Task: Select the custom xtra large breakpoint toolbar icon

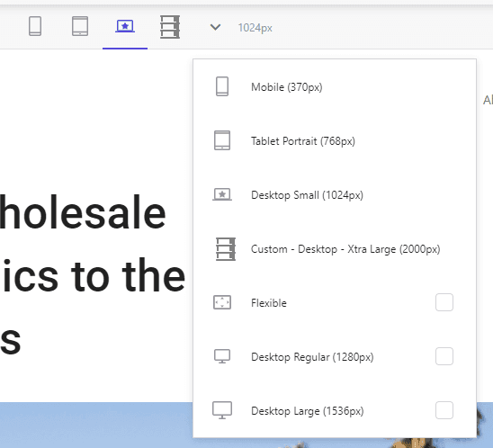Action: click(x=170, y=27)
